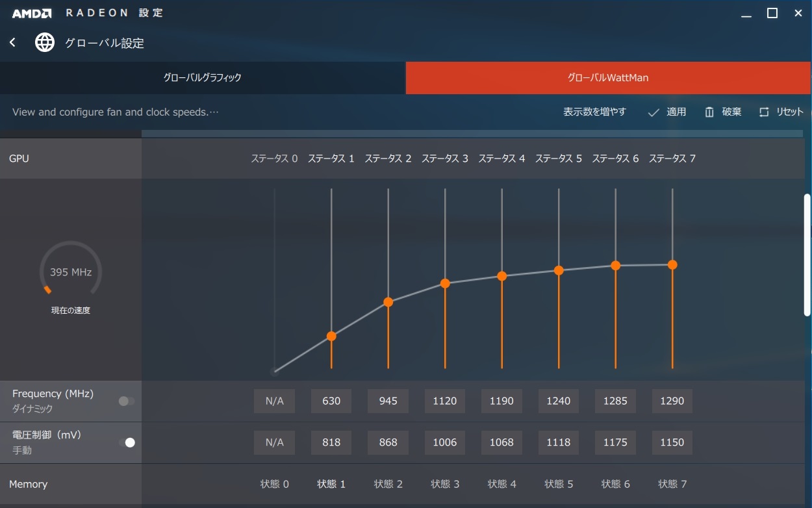This screenshot has height=508, width=812.
Task: Discard changes with the 破棄 label
Action: tap(731, 112)
